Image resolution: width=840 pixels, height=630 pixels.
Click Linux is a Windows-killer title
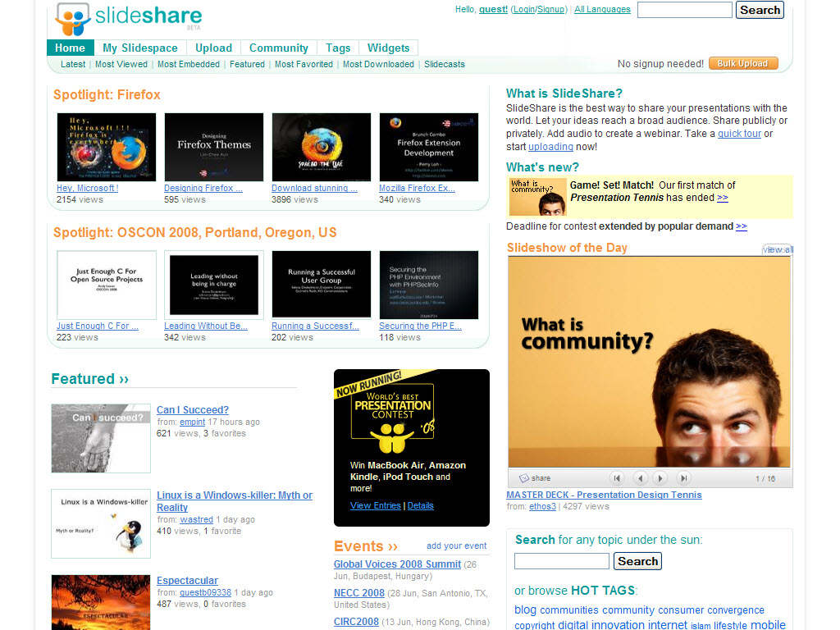click(235, 501)
